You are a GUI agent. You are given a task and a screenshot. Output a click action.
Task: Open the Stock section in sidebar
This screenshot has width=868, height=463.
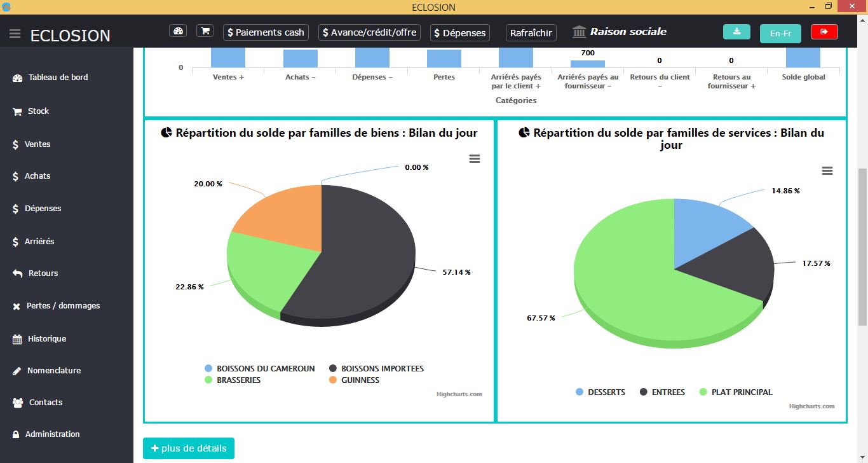point(38,111)
